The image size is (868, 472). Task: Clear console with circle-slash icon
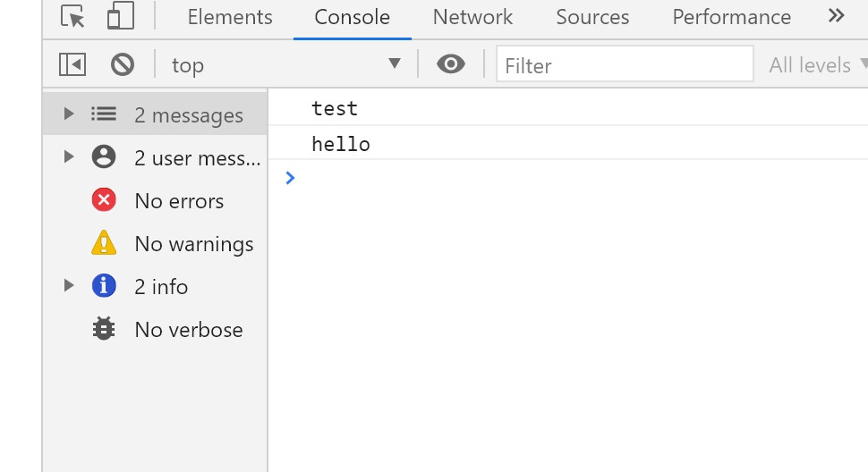(123, 64)
